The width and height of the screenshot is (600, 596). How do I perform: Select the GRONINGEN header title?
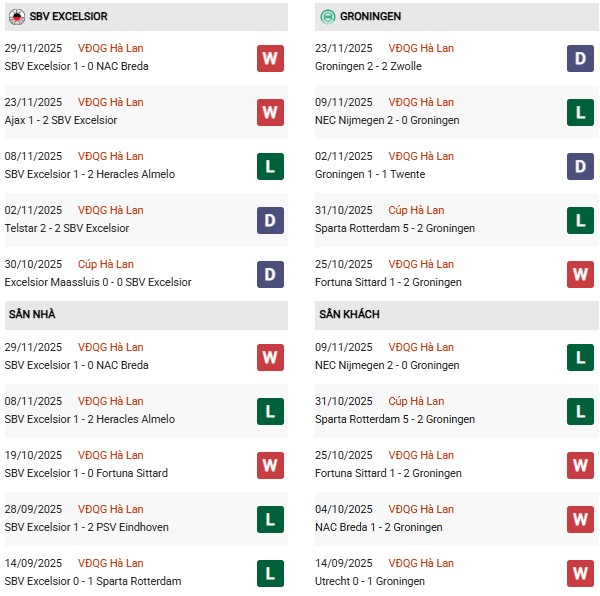pyautogui.click(x=374, y=17)
